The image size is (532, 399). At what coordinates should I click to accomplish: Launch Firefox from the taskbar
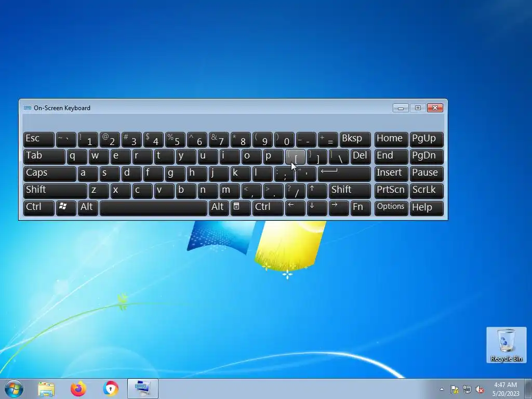click(78, 389)
